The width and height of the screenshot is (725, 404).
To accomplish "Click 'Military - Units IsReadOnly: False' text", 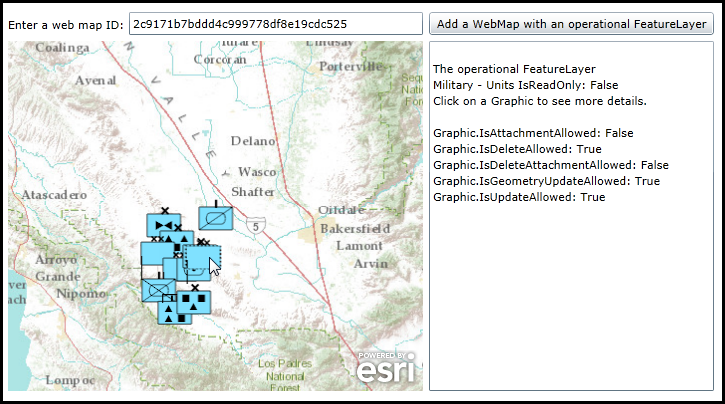I will [526, 85].
